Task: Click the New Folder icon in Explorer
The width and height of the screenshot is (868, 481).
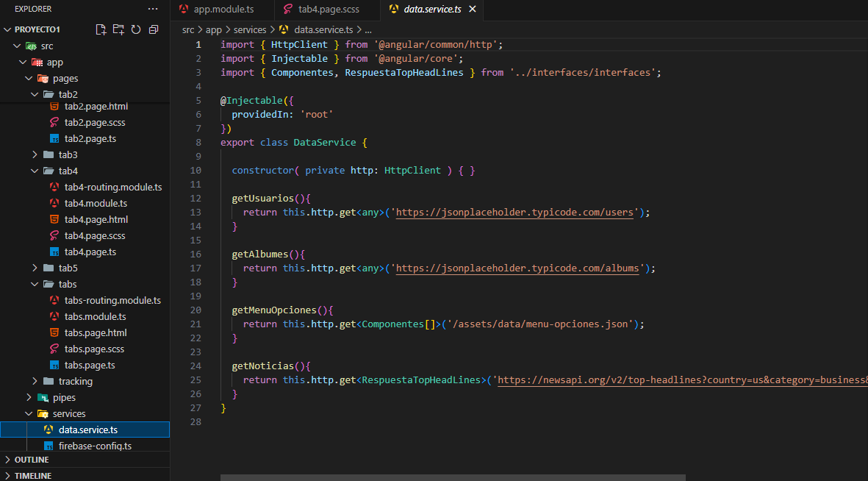Action: point(118,29)
